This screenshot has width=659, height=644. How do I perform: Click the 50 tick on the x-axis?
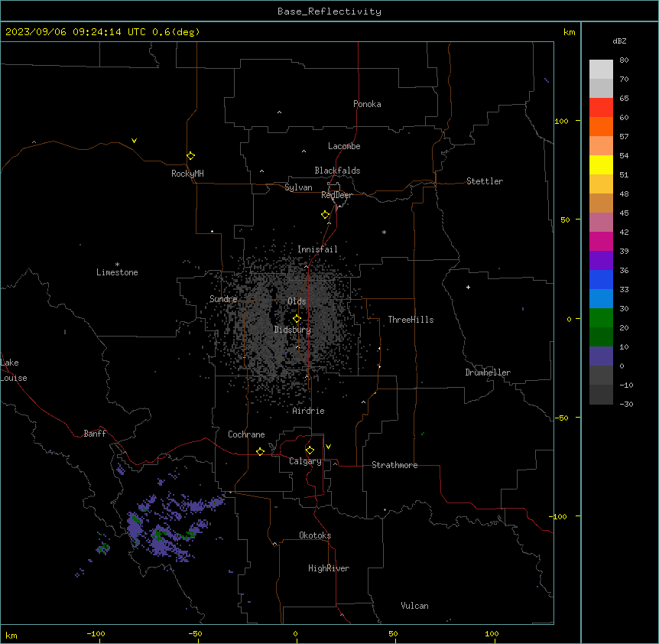(393, 634)
